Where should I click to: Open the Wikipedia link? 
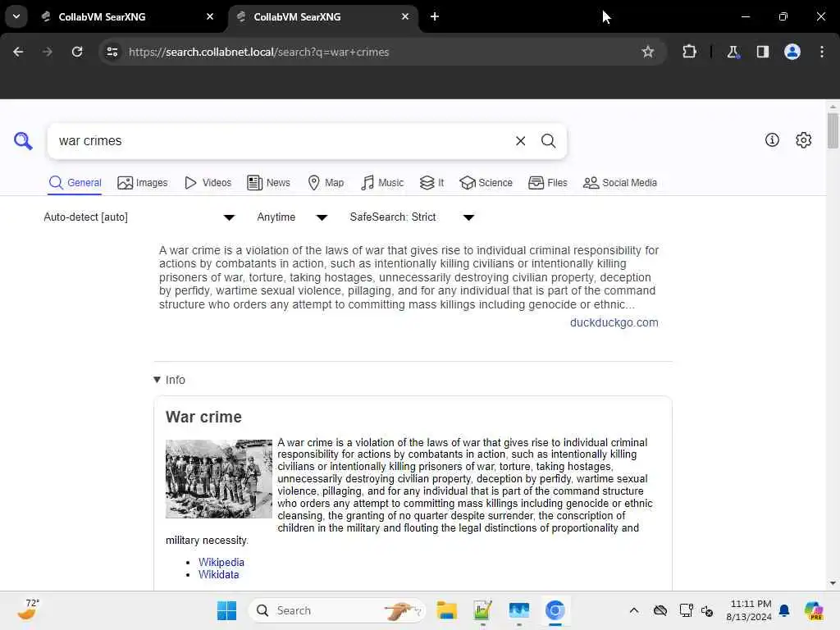pyautogui.click(x=221, y=562)
